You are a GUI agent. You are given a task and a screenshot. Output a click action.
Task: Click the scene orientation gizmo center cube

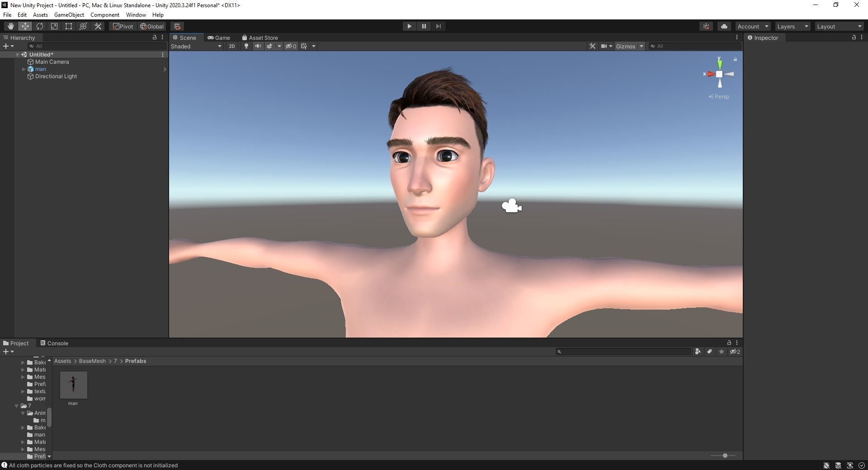719,74
